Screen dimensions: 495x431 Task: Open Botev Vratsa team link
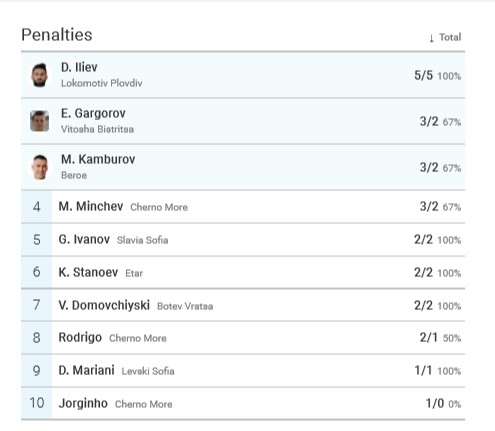point(185,306)
